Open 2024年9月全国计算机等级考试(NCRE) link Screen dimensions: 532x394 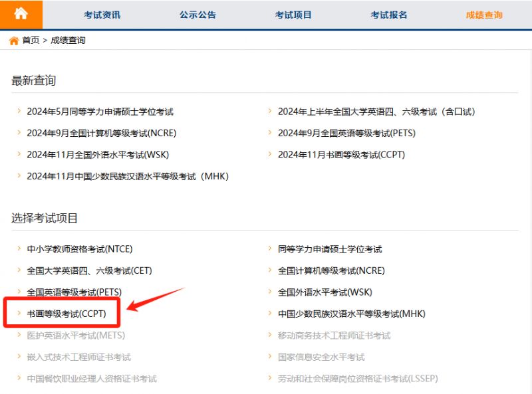pyautogui.click(x=101, y=133)
